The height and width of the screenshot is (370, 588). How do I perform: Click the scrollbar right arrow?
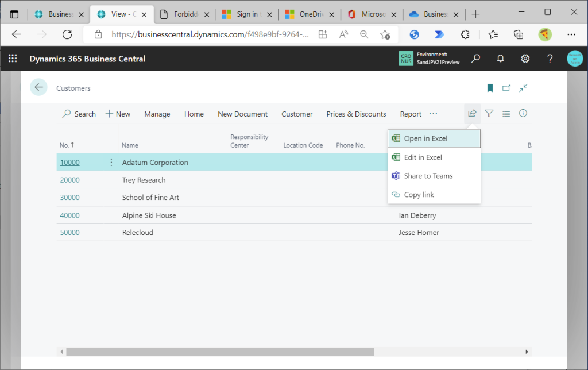(x=527, y=352)
